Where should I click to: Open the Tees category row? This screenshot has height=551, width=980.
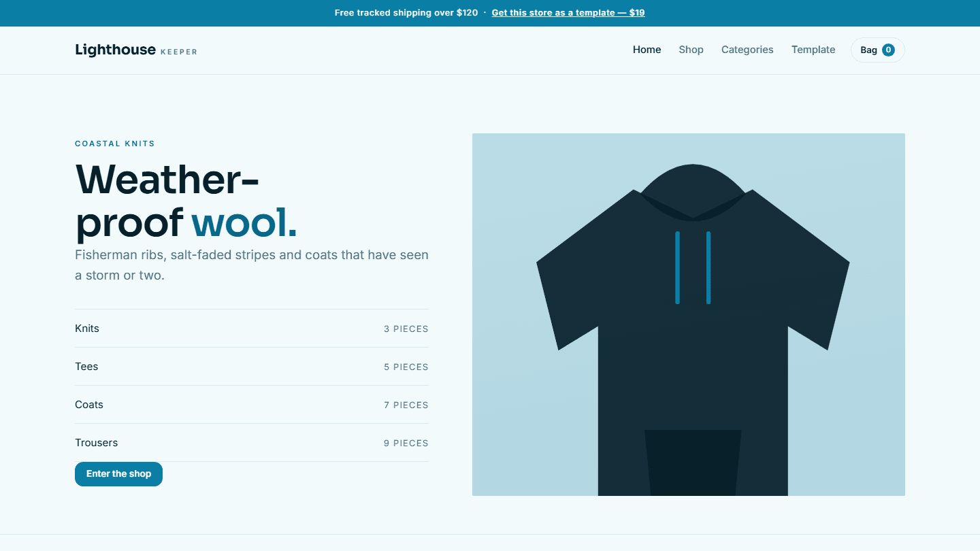point(252,367)
